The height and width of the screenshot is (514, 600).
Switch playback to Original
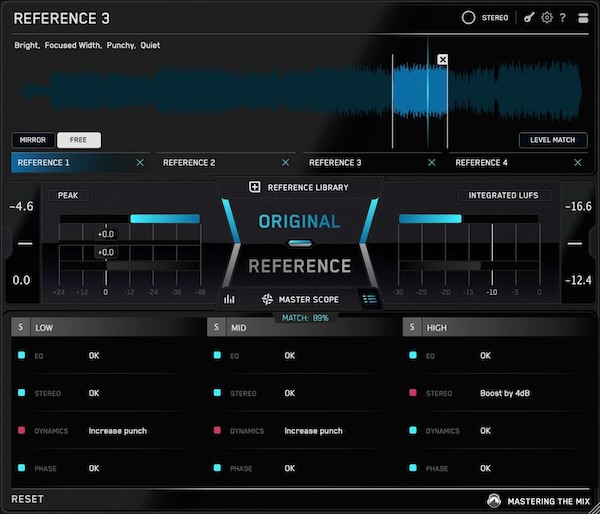pyautogui.click(x=299, y=222)
